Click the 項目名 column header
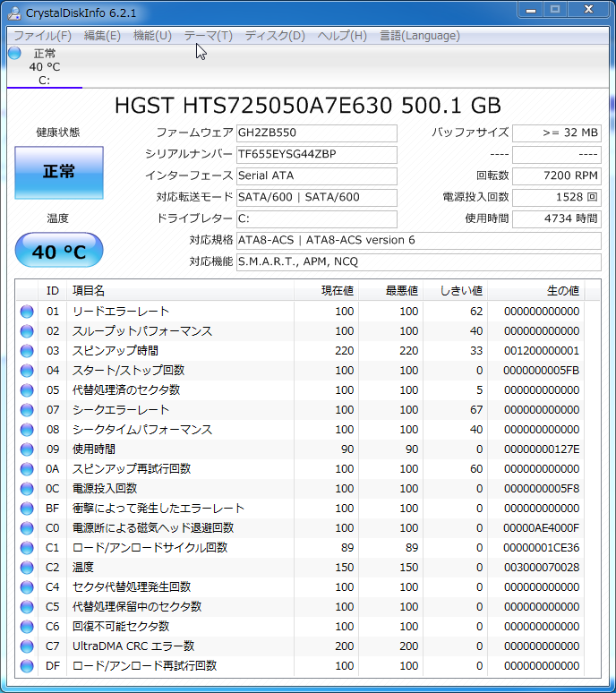The width and height of the screenshot is (616, 693). pyautogui.click(x=180, y=291)
